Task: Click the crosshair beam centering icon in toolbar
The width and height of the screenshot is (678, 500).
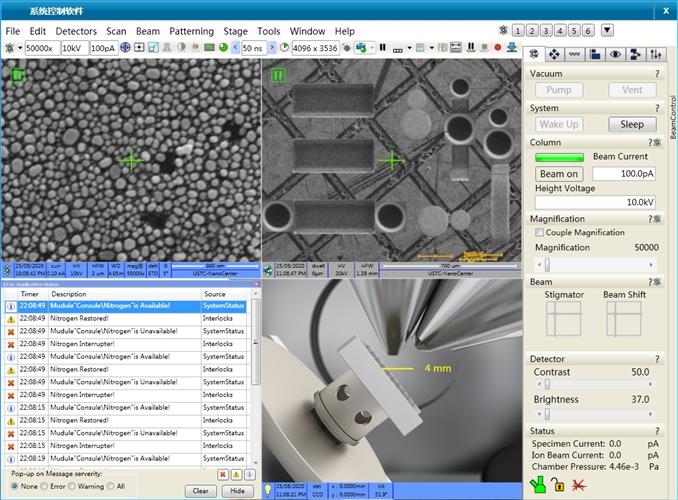Action: pyautogui.click(x=125, y=48)
